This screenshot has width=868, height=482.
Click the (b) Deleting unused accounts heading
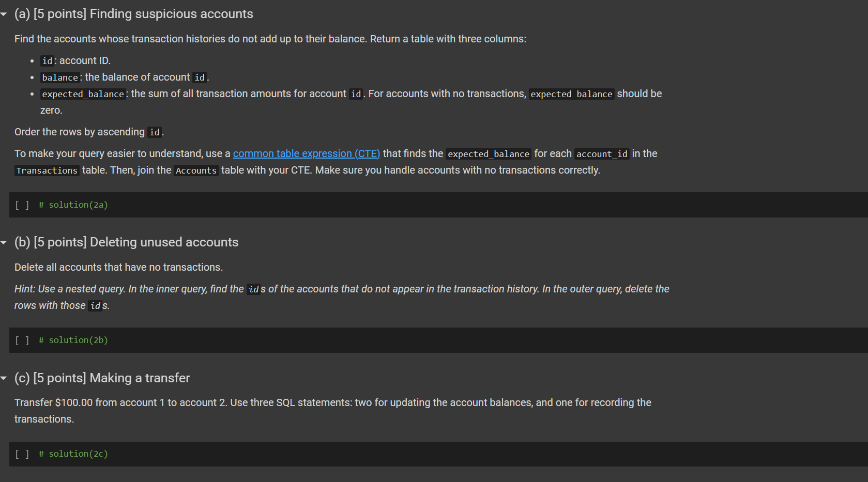coord(127,242)
